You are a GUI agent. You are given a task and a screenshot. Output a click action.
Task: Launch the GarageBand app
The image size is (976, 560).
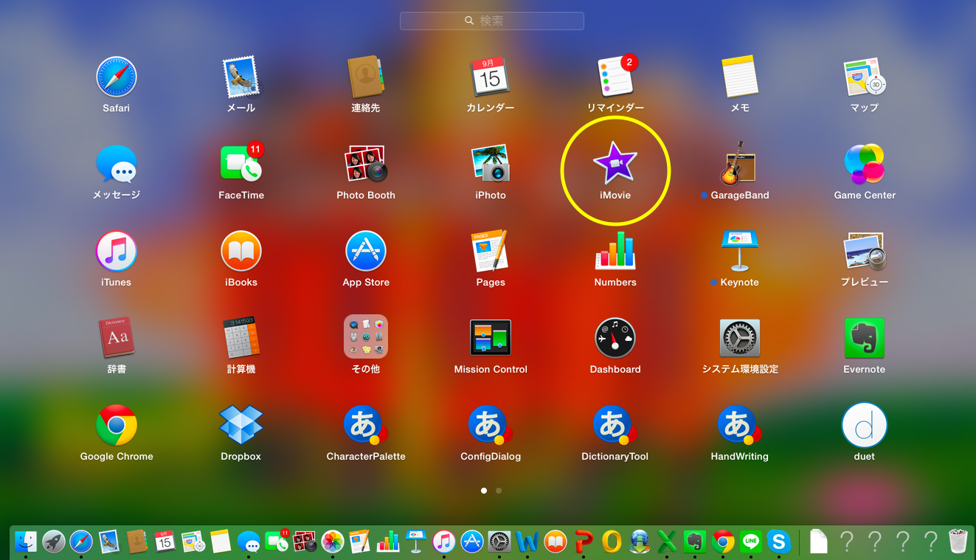pos(740,164)
